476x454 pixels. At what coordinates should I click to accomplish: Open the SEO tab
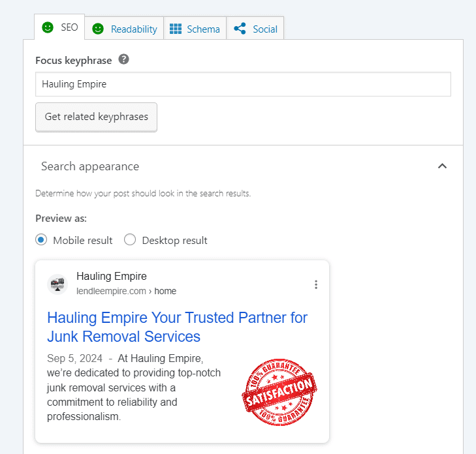[x=59, y=27]
